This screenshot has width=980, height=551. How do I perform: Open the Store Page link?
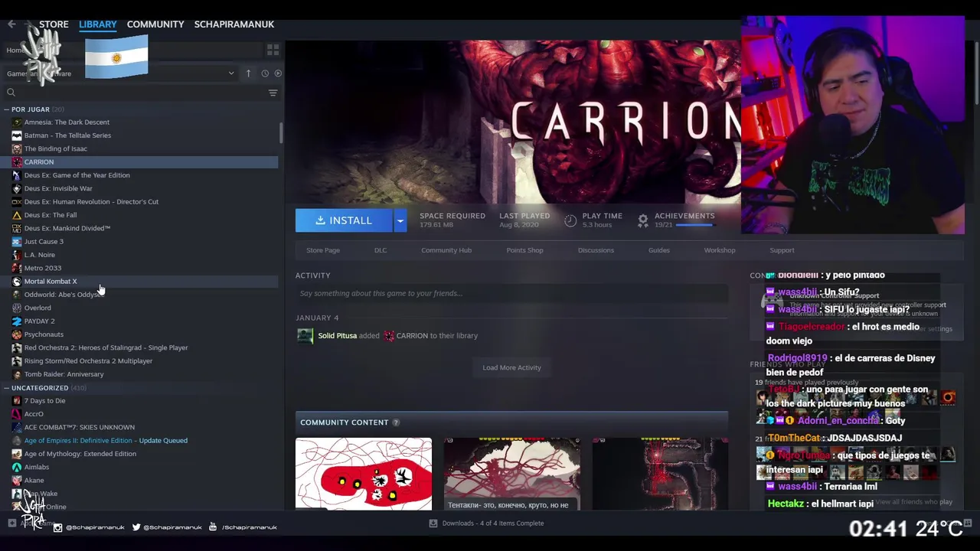[x=323, y=250]
